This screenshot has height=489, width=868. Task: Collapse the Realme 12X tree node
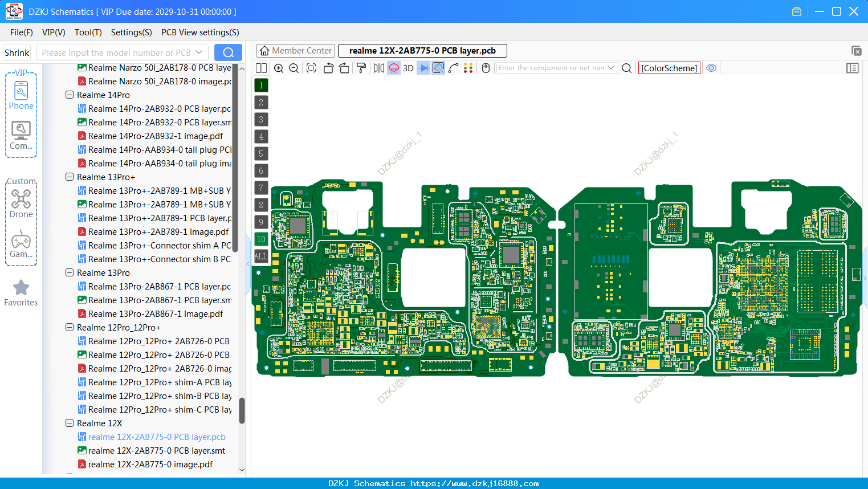(70, 423)
